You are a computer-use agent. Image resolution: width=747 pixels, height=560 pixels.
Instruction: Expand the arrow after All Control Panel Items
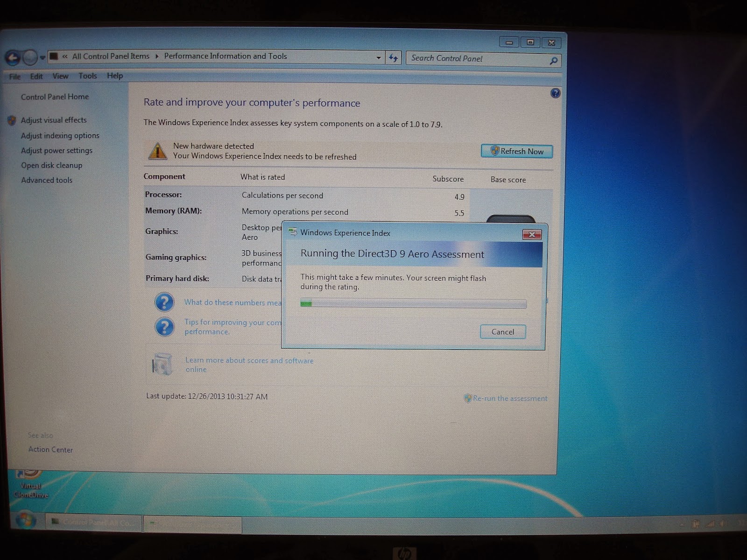tap(157, 56)
